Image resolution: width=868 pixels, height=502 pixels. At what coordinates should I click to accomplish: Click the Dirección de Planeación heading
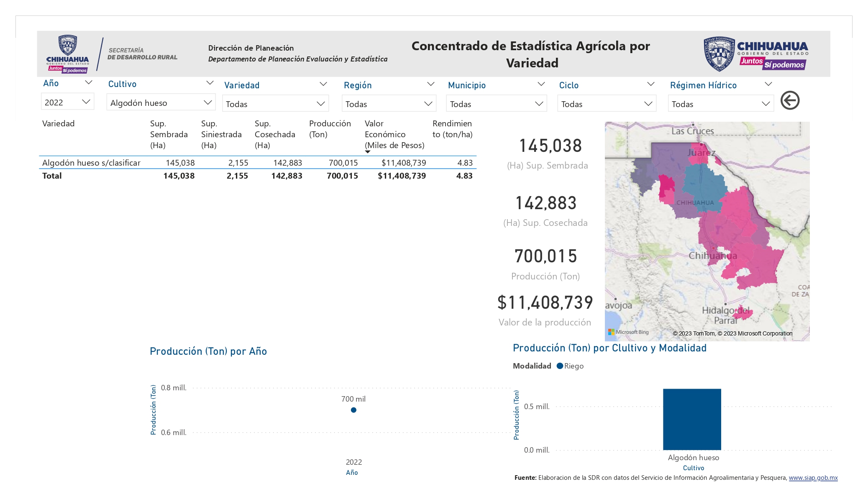(251, 48)
